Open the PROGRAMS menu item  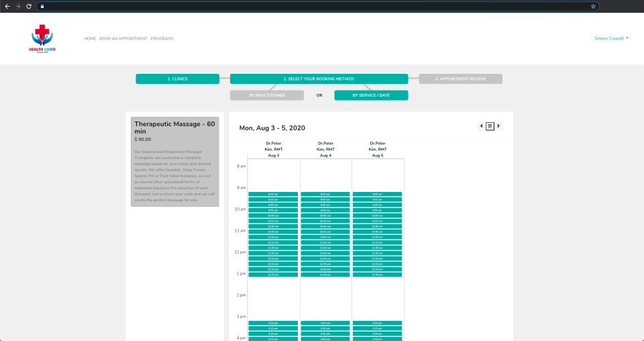162,39
